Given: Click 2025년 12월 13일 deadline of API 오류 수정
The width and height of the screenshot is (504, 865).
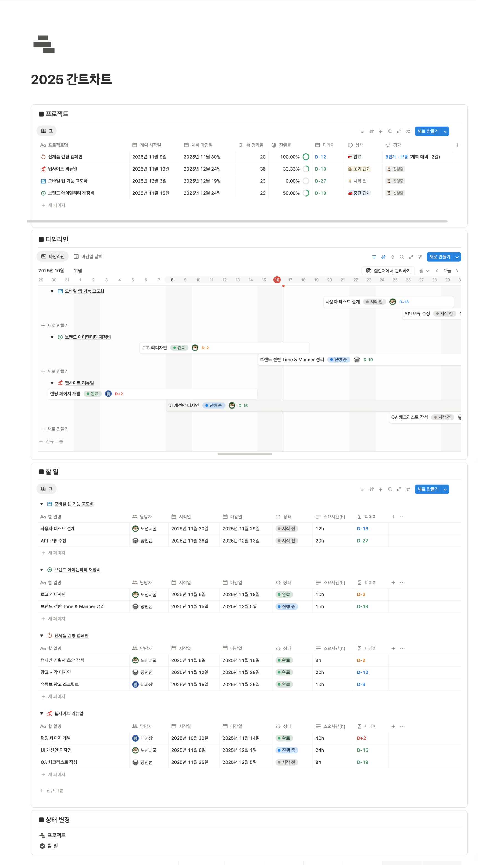Looking at the screenshot, I should [241, 541].
